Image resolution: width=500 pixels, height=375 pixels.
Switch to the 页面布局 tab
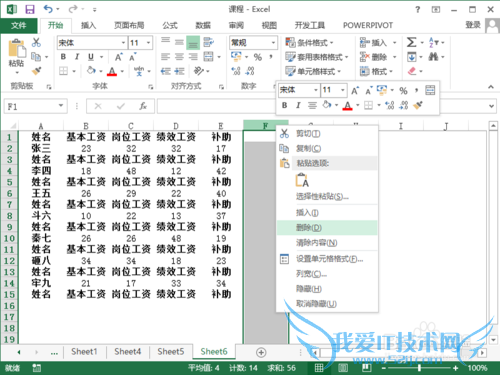click(129, 25)
